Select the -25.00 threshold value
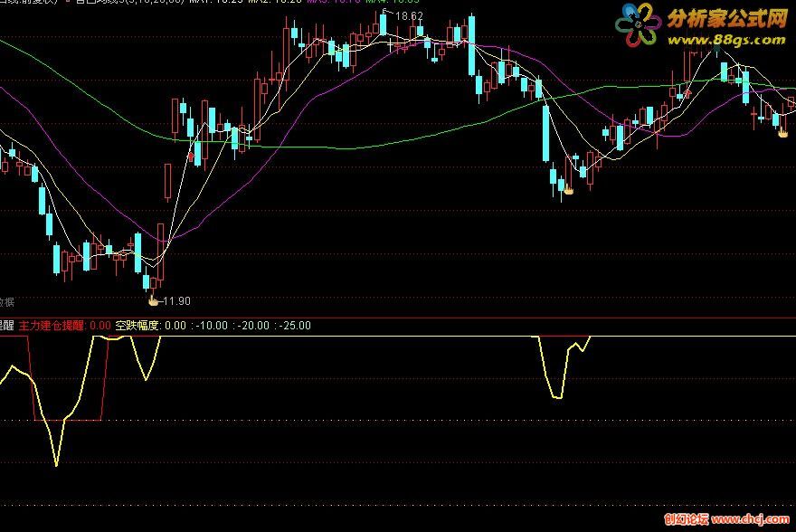Screen dimensions: 796x532 pyautogui.click(x=295, y=326)
